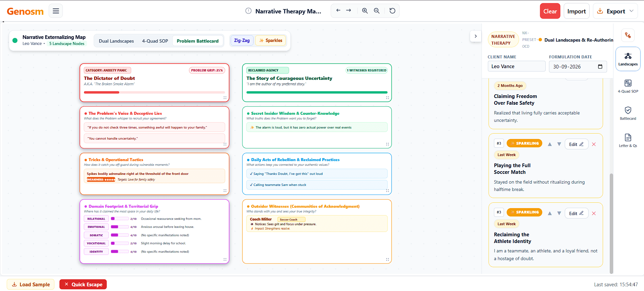Edit the Client Name field

click(x=516, y=66)
